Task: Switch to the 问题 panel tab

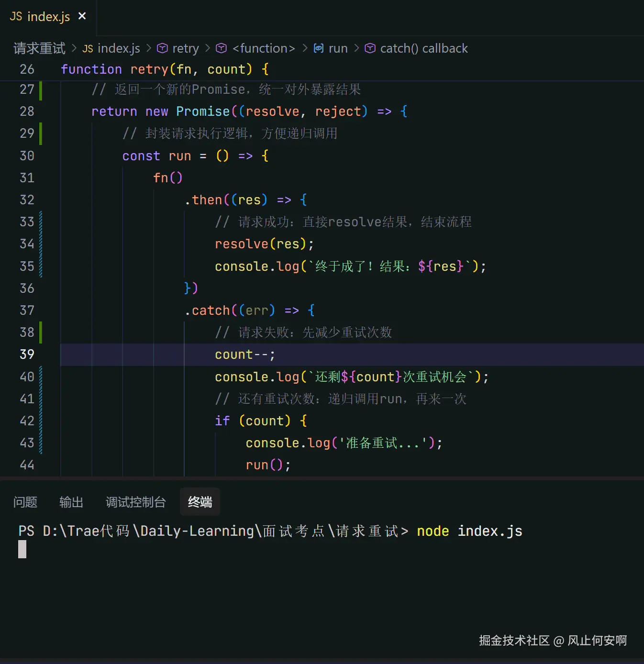Action: 25,502
